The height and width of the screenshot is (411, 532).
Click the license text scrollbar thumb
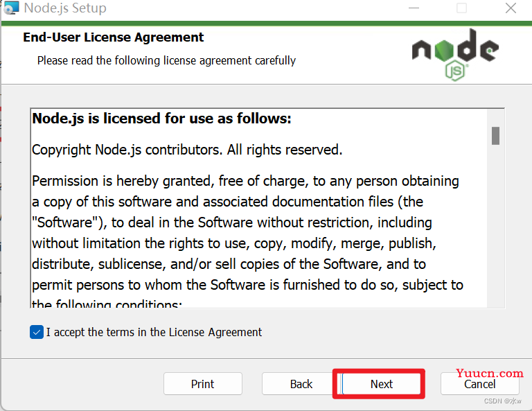[x=495, y=136]
